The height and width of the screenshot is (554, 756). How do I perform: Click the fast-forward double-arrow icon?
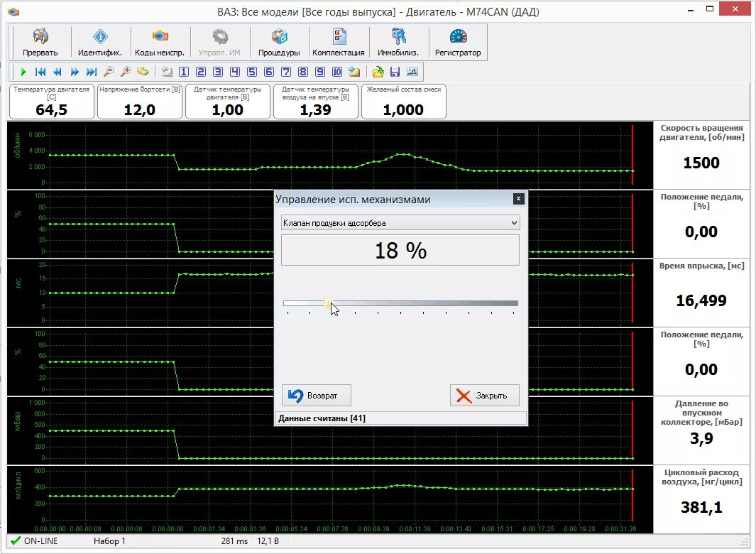pos(75,72)
